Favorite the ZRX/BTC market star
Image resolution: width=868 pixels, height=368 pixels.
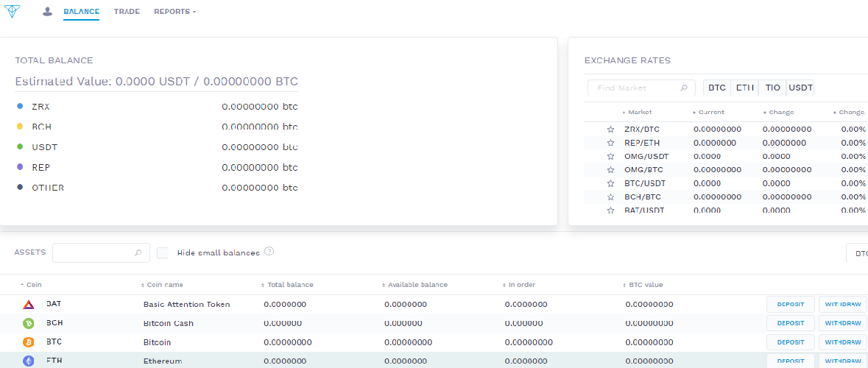(610, 130)
